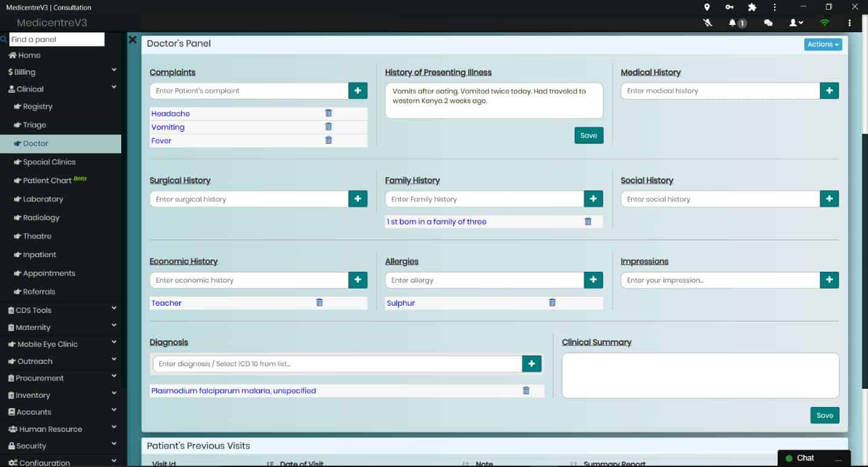Expand the Accounts menu
The width and height of the screenshot is (868, 467).
tap(61, 412)
